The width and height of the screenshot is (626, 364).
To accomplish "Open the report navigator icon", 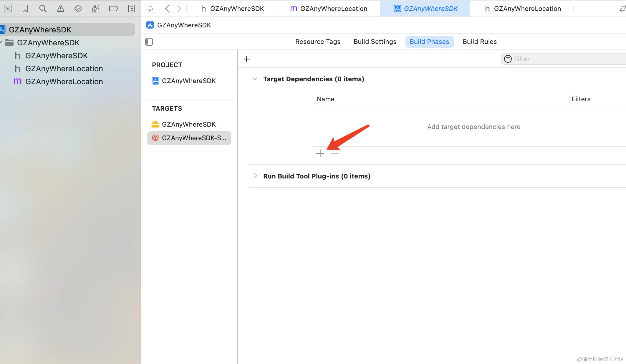I will (131, 9).
